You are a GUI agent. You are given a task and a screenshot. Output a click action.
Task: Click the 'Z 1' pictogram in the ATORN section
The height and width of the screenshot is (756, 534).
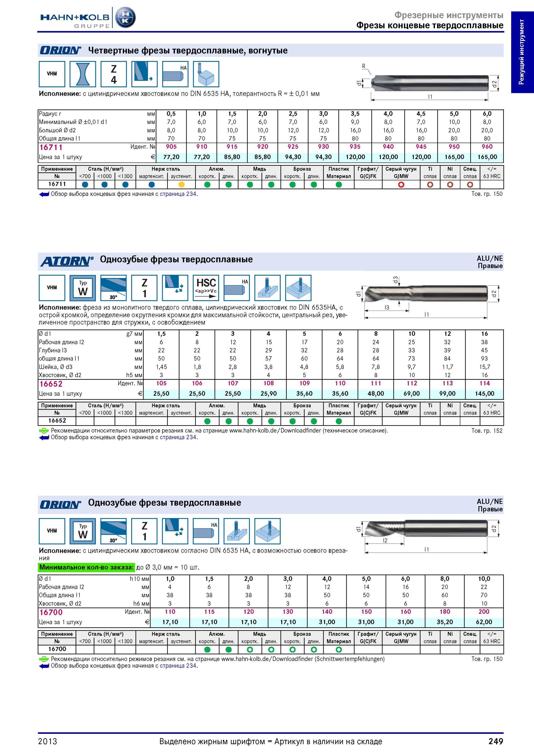pyautogui.click(x=144, y=288)
